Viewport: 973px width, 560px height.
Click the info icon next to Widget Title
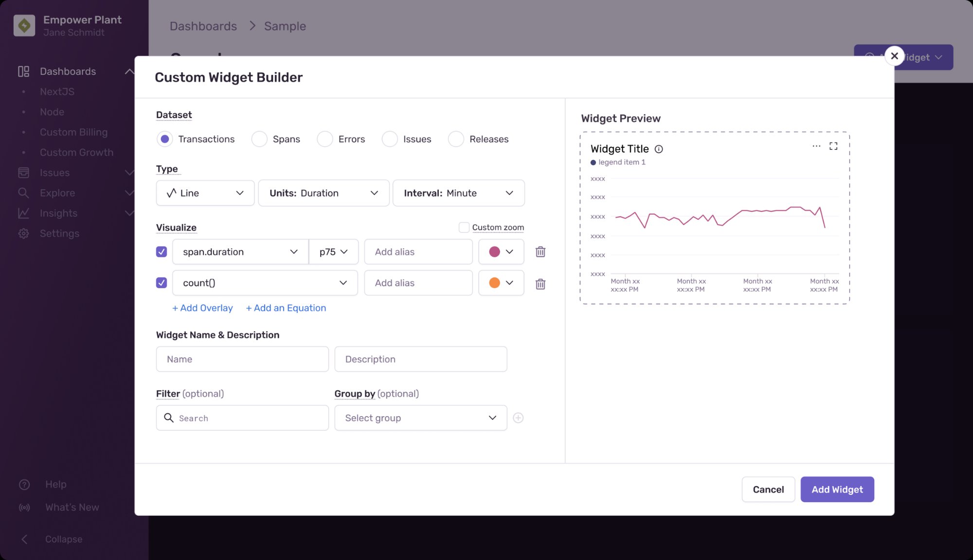(x=659, y=149)
